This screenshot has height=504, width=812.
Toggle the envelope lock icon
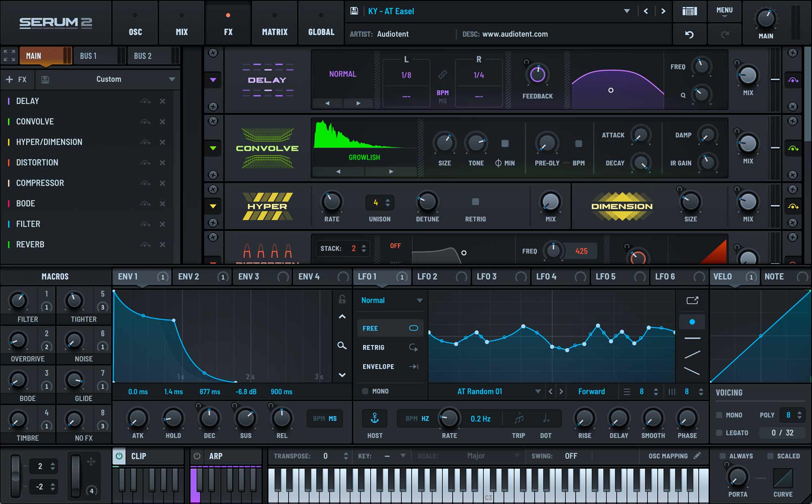point(342,299)
